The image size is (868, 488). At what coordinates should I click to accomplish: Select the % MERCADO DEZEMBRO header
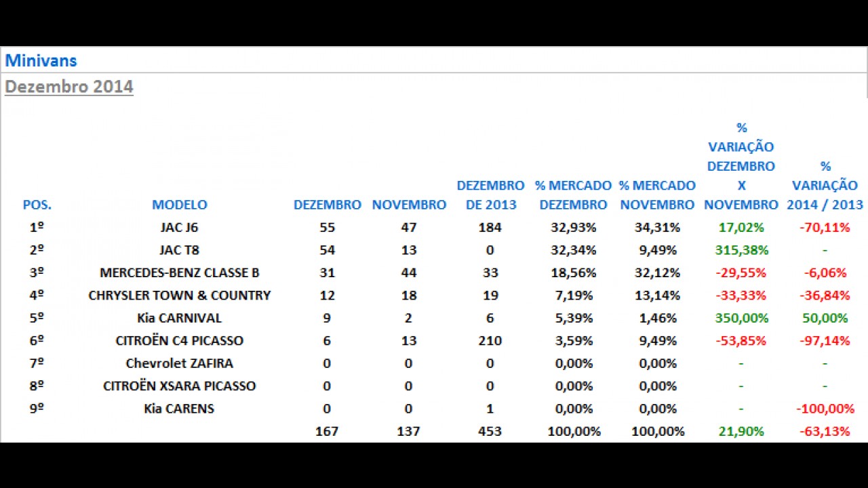tap(573, 195)
